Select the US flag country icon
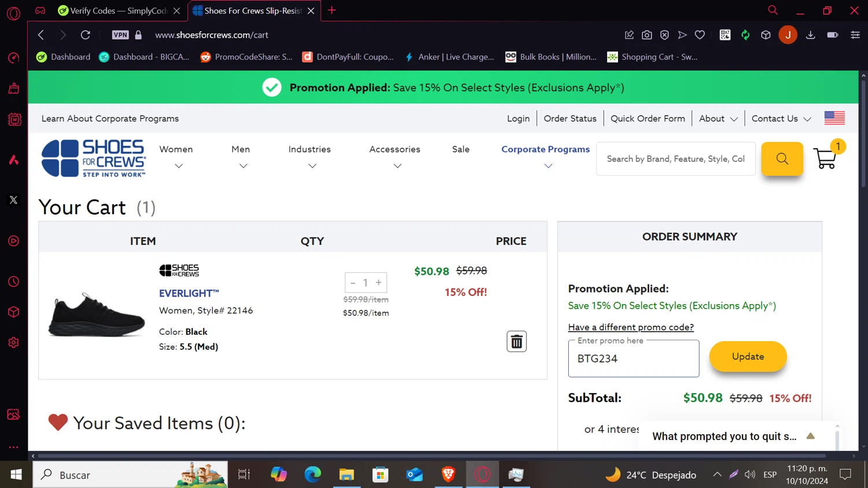Image resolution: width=868 pixels, height=488 pixels. [834, 118]
